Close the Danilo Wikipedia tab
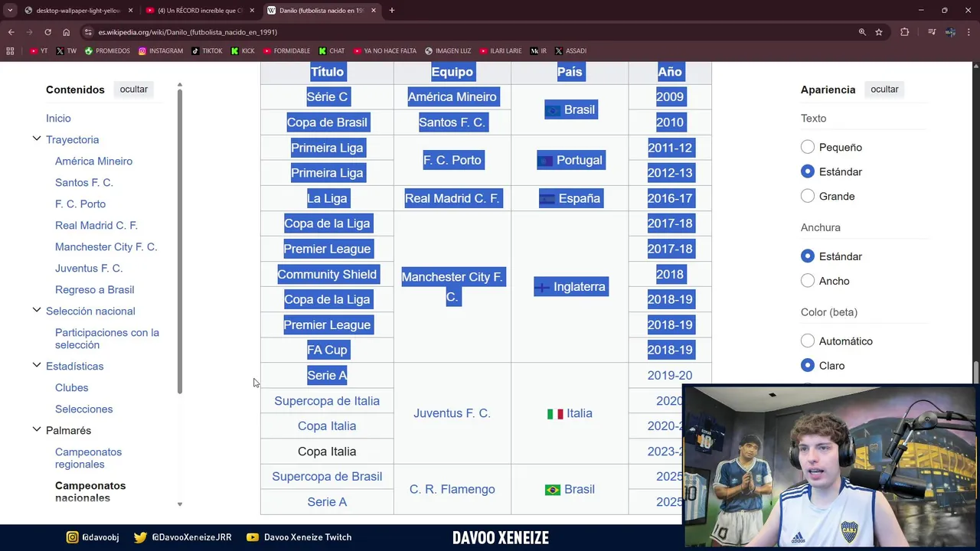This screenshot has width=980, height=551. point(374,11)
